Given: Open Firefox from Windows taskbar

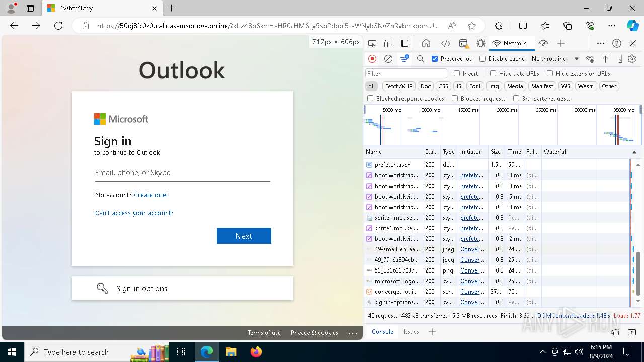Looking at the screenshot, I should (x=256, y=352).
